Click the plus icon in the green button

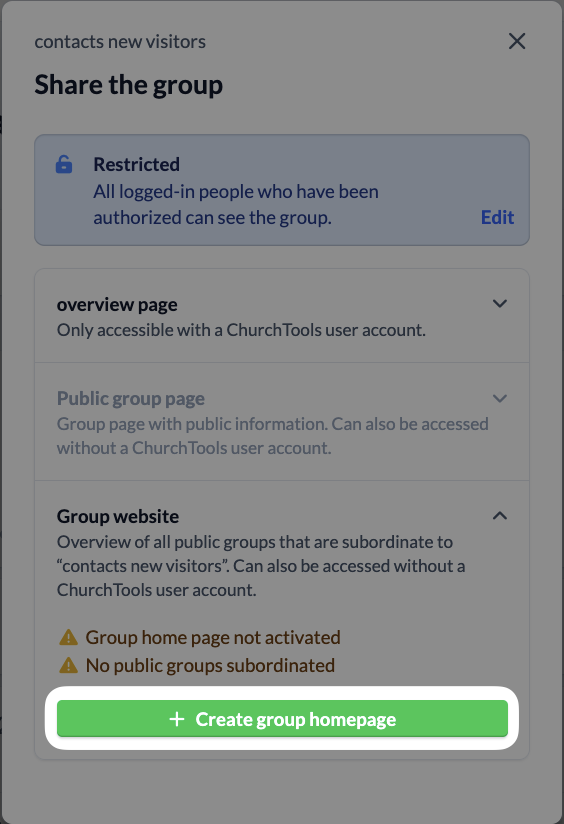[x=177, y=719]
